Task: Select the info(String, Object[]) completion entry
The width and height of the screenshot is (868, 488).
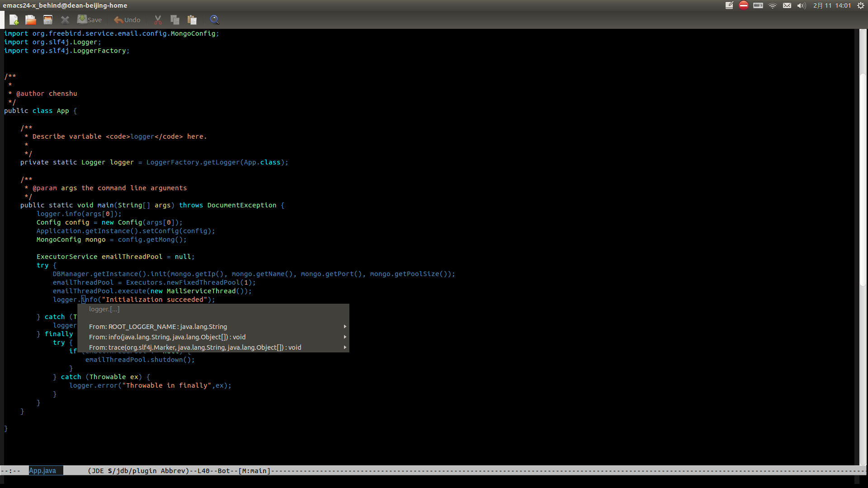Action: click(213, 337)
